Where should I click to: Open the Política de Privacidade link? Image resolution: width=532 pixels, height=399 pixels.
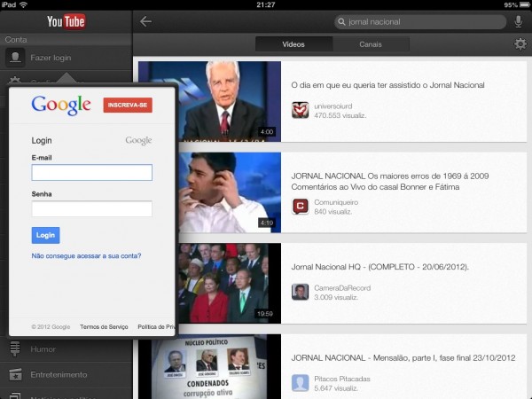coord(156,326)
